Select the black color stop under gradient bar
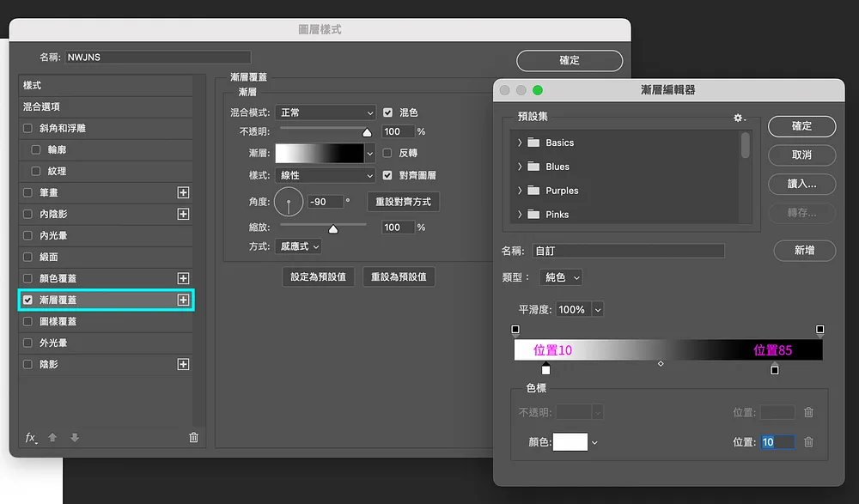Screen dimensions: 859x504 point(774,368)
